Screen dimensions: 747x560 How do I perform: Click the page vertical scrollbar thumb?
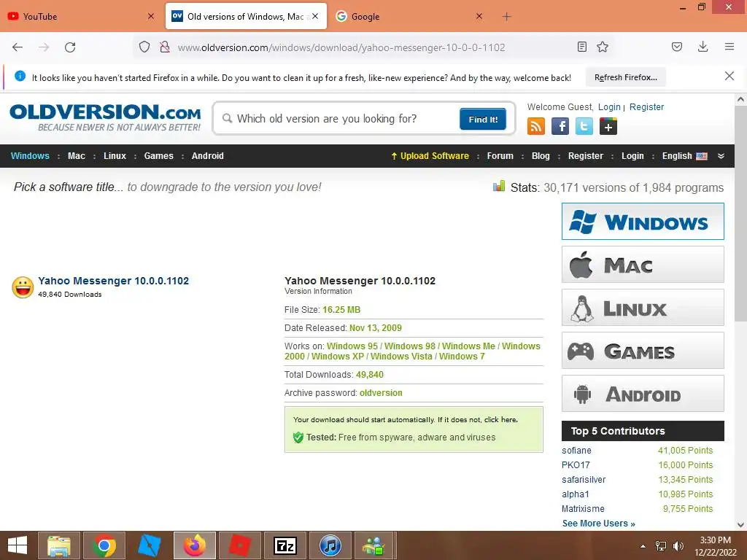[740, 214]
